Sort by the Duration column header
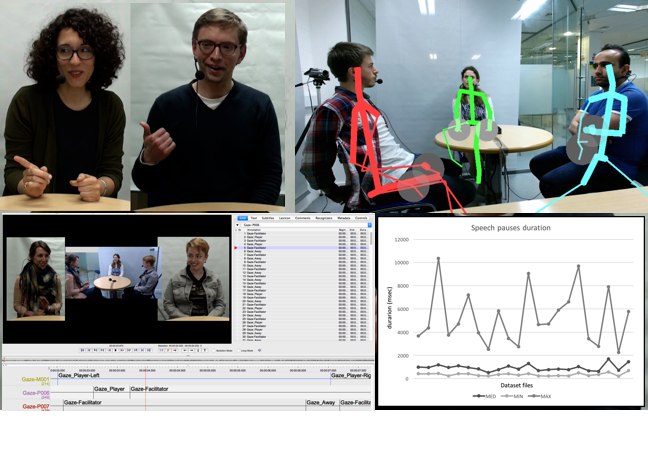This screenshot has width=648, height=473. [x=363, y=230]
